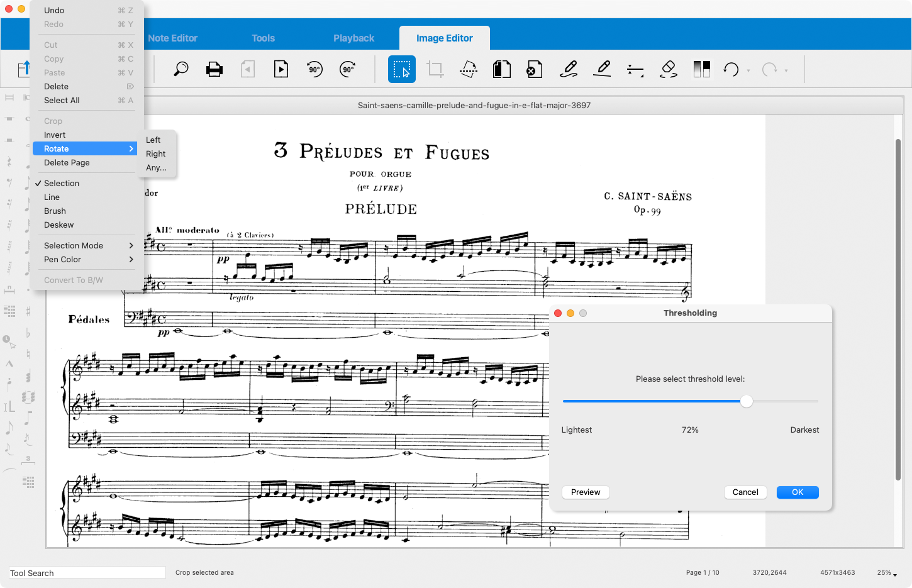Select the straight line pen tool
This screenshot has width=912, height=588.
pos(602,69)
